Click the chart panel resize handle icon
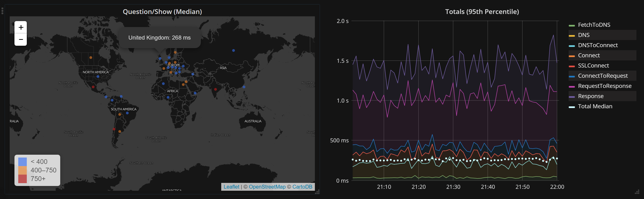This screenshot has height=199, width=644. (x=637, y=192)
